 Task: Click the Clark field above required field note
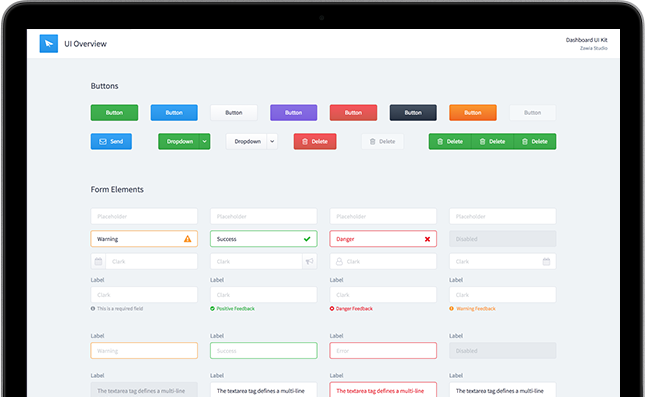[144, 295]
